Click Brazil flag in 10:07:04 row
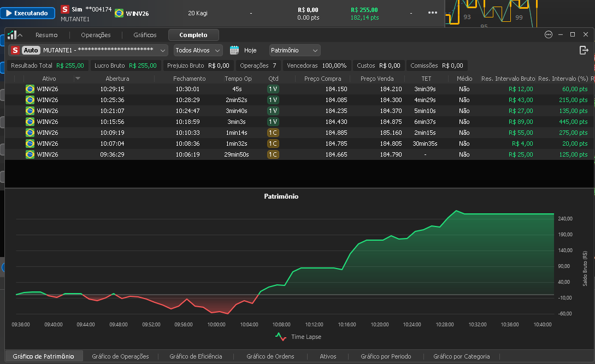595x364 pixels. (x=30, y=144)
